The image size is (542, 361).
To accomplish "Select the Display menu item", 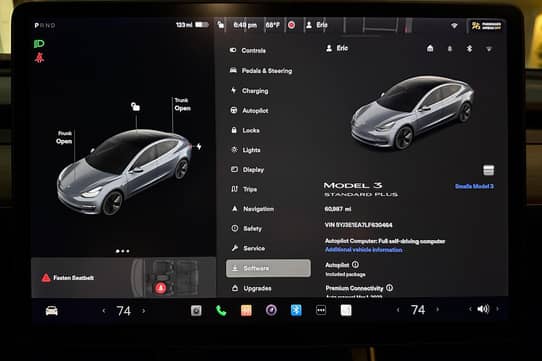I will click(247, 169).
